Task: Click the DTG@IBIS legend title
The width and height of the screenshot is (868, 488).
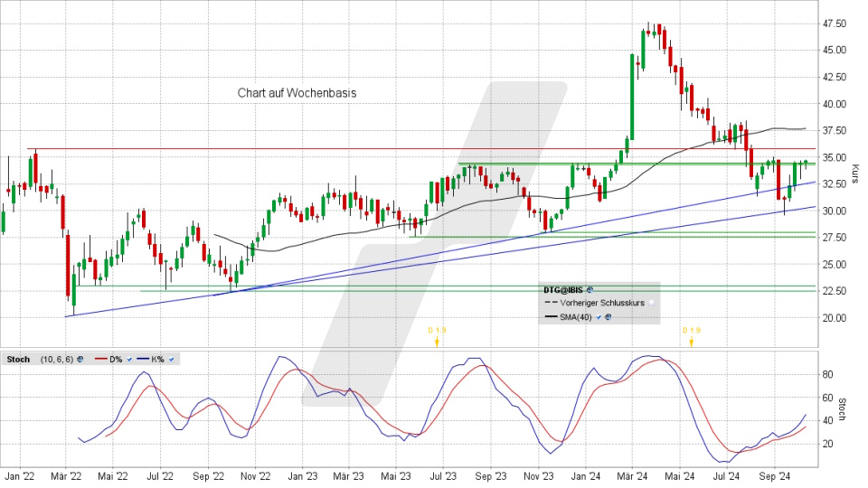Action: (x=563, y=290)
